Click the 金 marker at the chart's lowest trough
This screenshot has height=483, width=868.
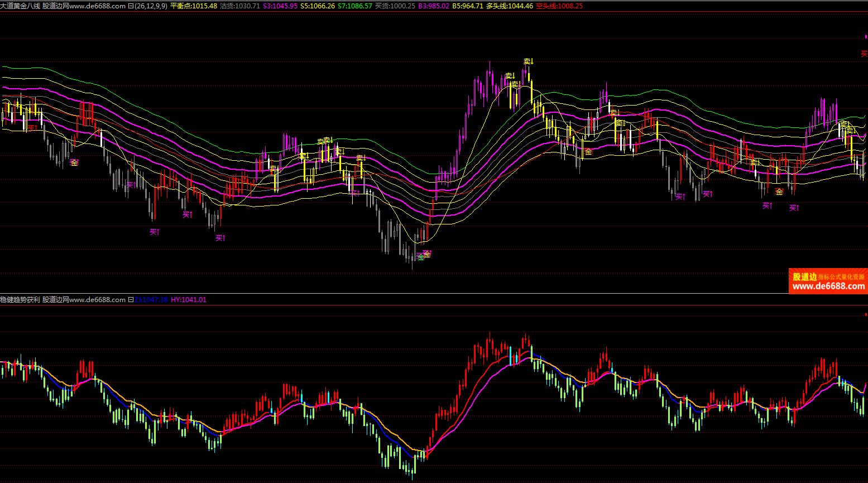pyautogui.click(x=426, y=254)
